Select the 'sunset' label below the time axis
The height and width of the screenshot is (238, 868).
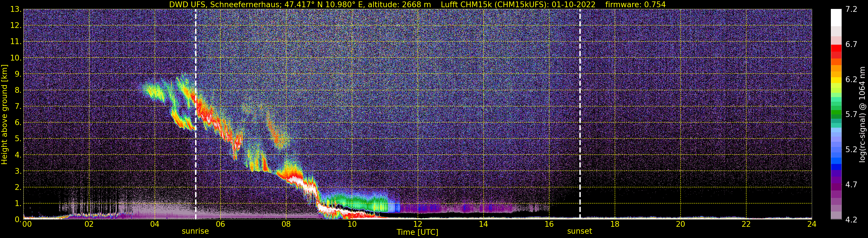tap(580, 231)
